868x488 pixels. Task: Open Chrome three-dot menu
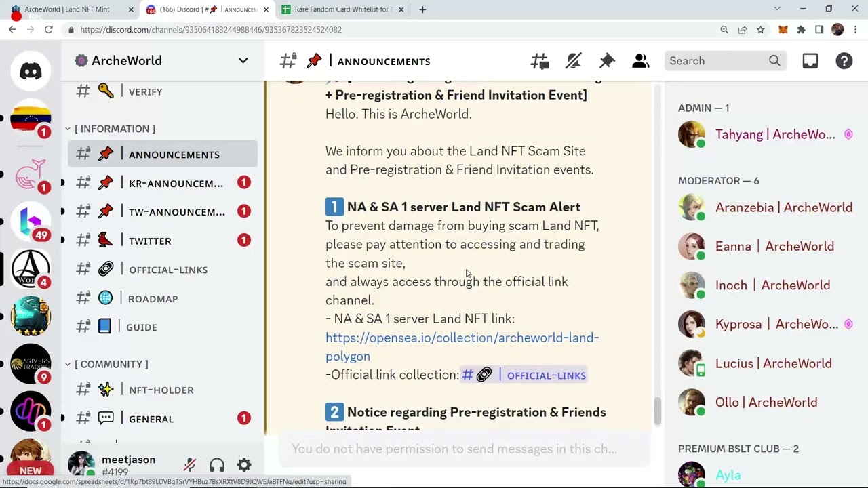tap(856, 30)
